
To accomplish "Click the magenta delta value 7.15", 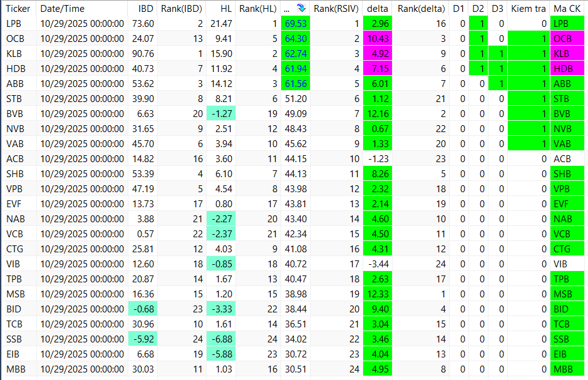I will click(x=378, y=69).
